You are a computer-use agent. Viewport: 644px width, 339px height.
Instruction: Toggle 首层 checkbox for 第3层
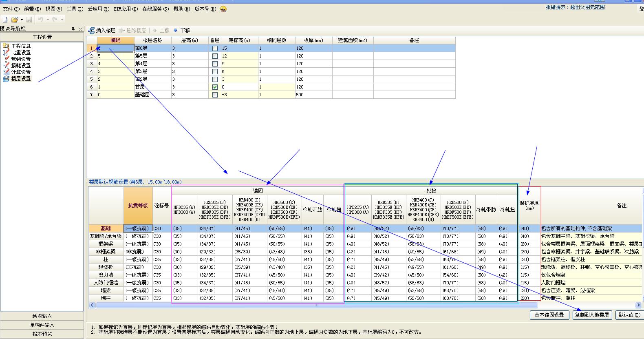click(215, 71)
